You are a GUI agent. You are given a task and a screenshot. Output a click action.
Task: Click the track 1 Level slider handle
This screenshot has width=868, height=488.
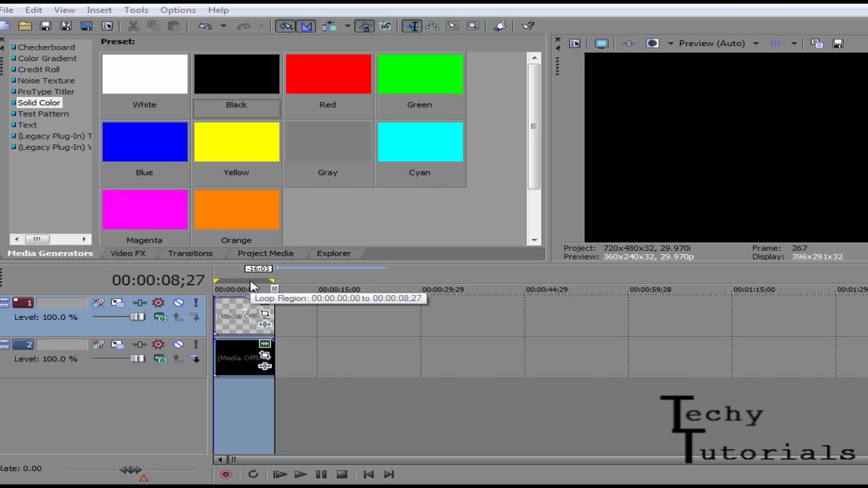pos(138,317)
